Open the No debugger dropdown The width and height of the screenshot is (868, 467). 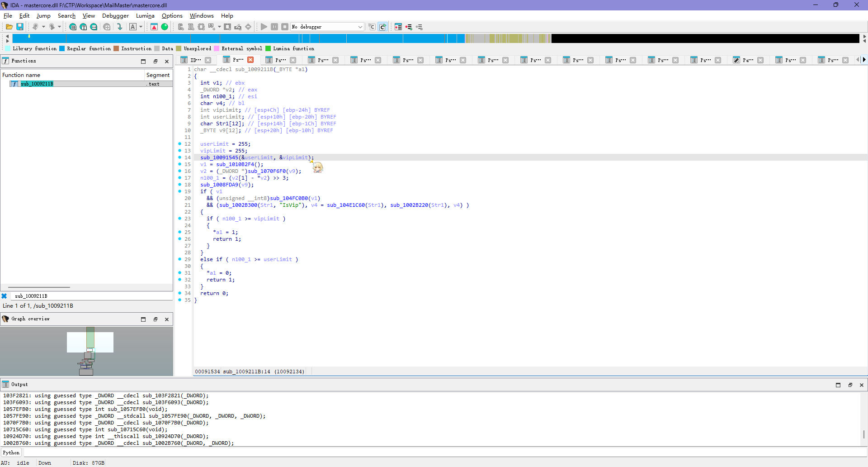(x=360, y=27)
